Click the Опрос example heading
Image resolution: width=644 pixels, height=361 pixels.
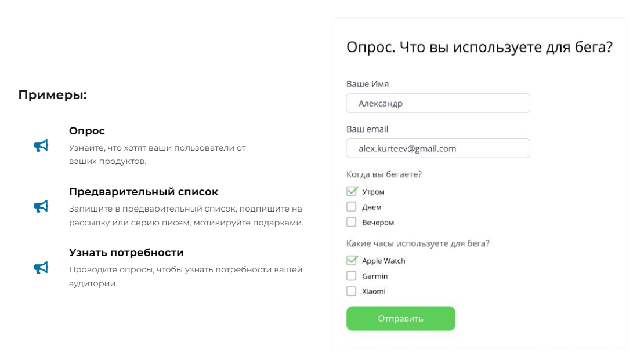[87, 131]
